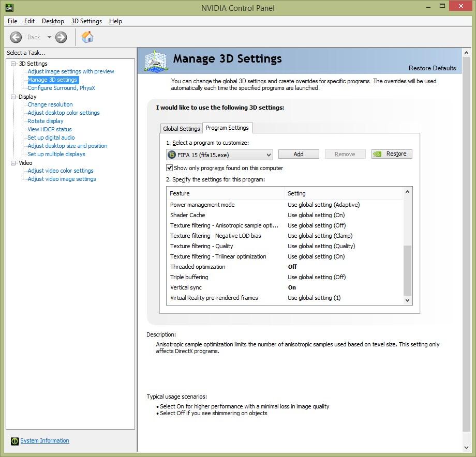Open the Home icon in toolbar

(87, 37)
